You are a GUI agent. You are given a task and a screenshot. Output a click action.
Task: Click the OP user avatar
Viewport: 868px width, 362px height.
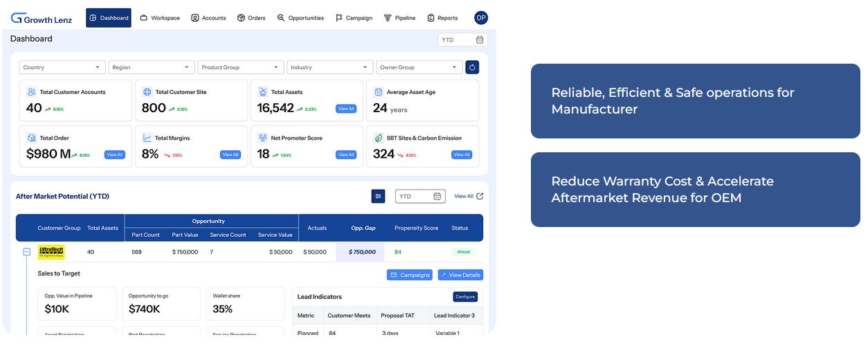pyautogui.click(x=481, y=18)
